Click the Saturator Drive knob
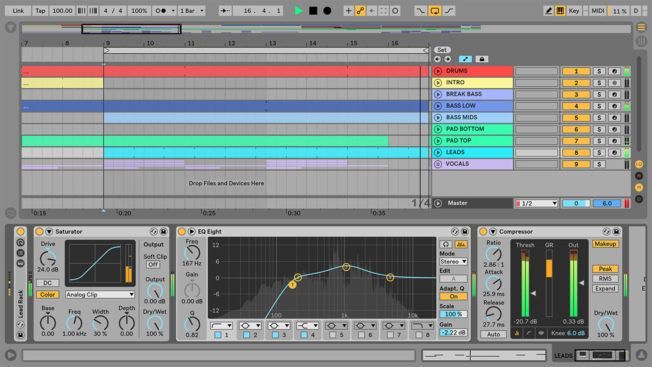Screen dimensions: 652x367 48,259
